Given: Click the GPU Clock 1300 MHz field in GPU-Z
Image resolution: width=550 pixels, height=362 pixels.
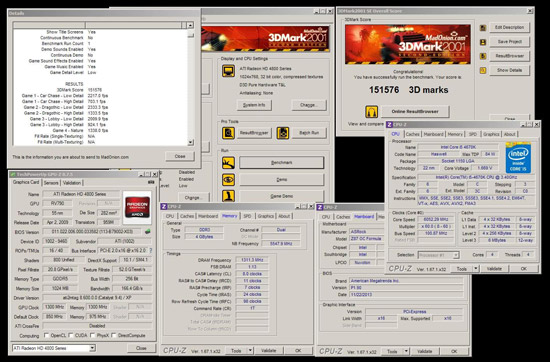Looking at the screenshot, I should click(54, 307).
